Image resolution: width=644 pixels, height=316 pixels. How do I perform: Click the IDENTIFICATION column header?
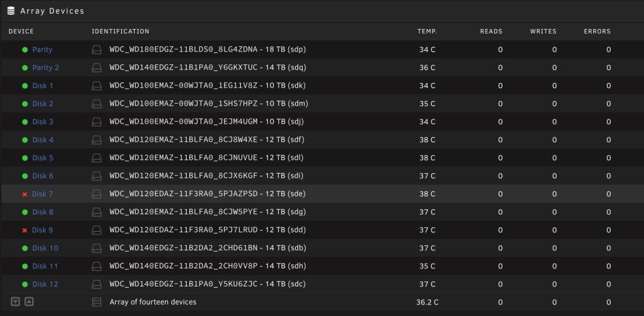pyautogui.click(x=120, y=31)
